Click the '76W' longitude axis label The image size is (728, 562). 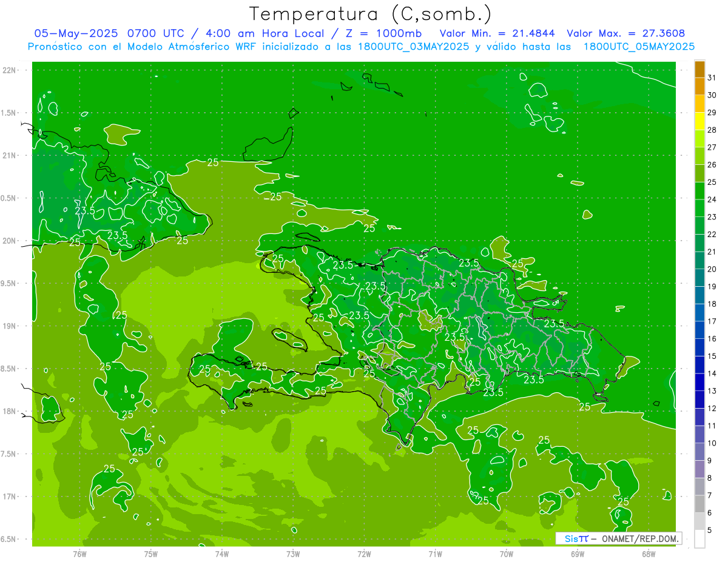(79, 554)
